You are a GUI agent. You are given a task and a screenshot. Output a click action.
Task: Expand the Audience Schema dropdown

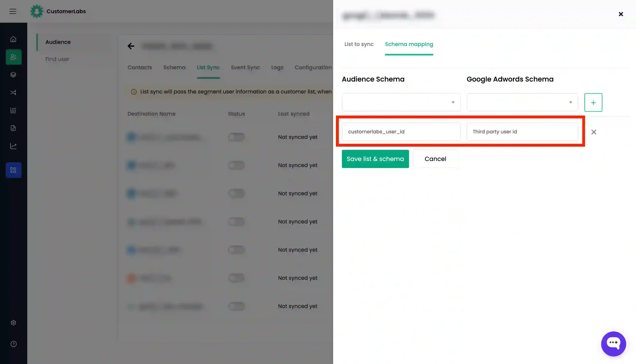[x=401, y=102]
